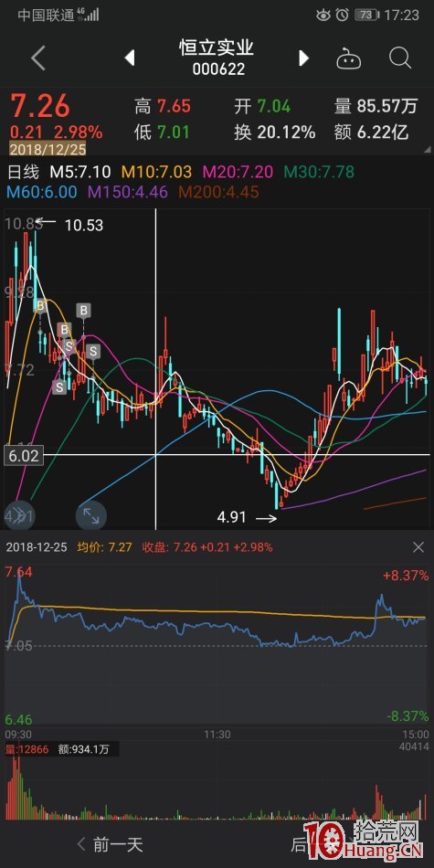
Task: Tap the -8.37% lower limit label
Action: pos(407,715)
